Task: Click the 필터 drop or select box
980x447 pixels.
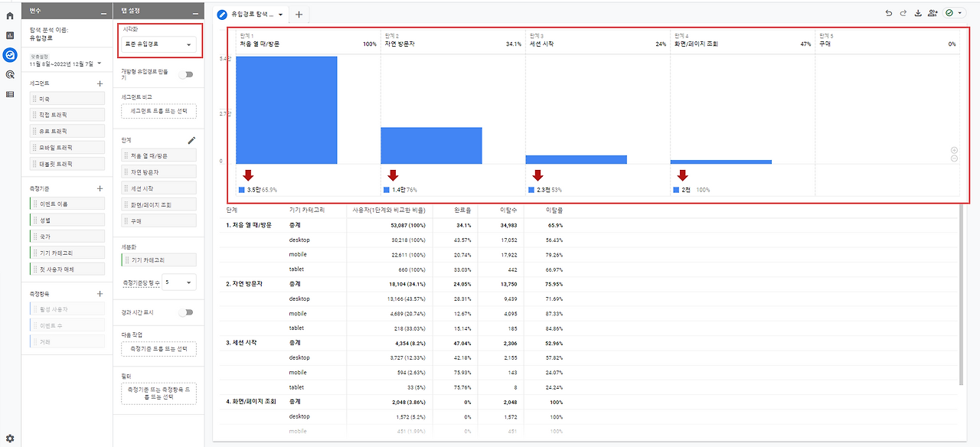Action: [x=158, y=393]
